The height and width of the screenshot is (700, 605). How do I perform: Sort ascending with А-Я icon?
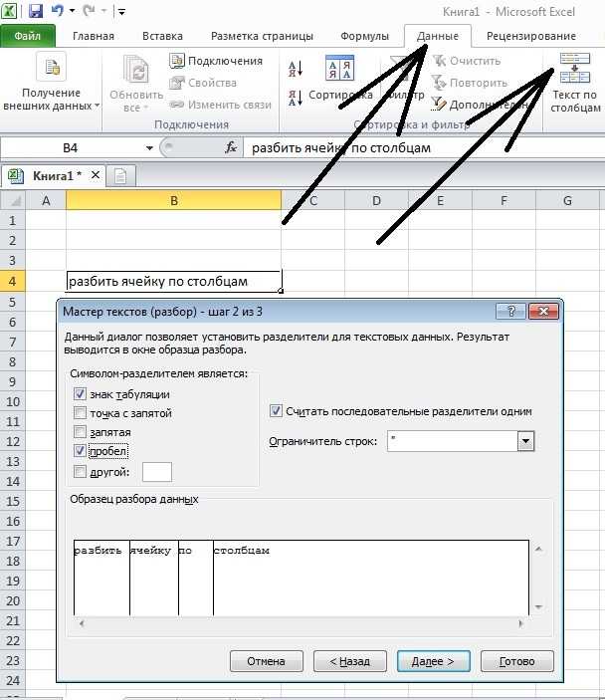click(x=296, y=69)
